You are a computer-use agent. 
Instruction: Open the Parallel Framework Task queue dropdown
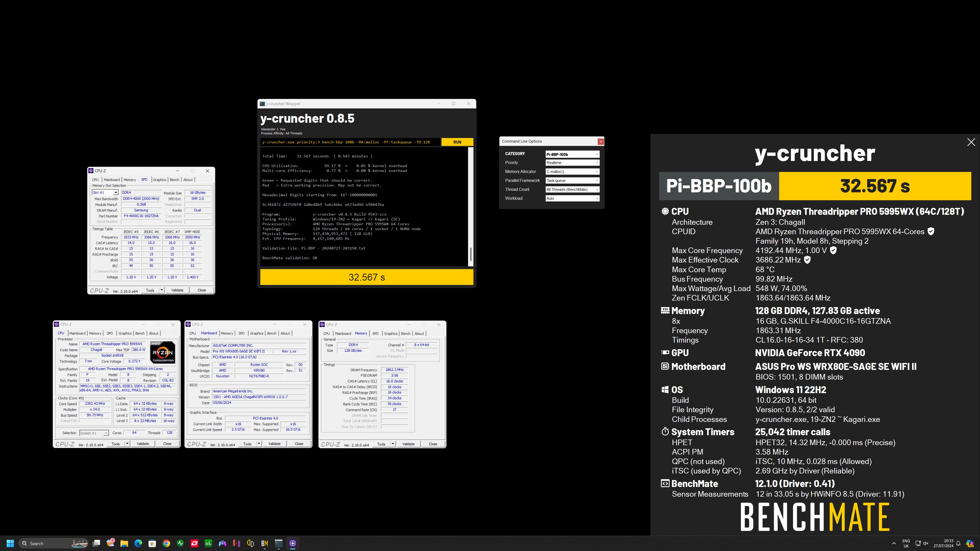(x=572, y=181)
